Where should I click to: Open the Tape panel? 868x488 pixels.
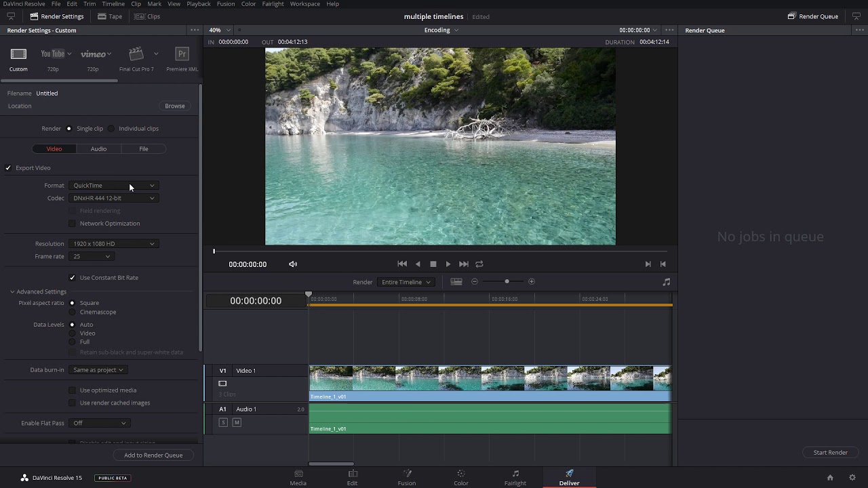(110, 16)
